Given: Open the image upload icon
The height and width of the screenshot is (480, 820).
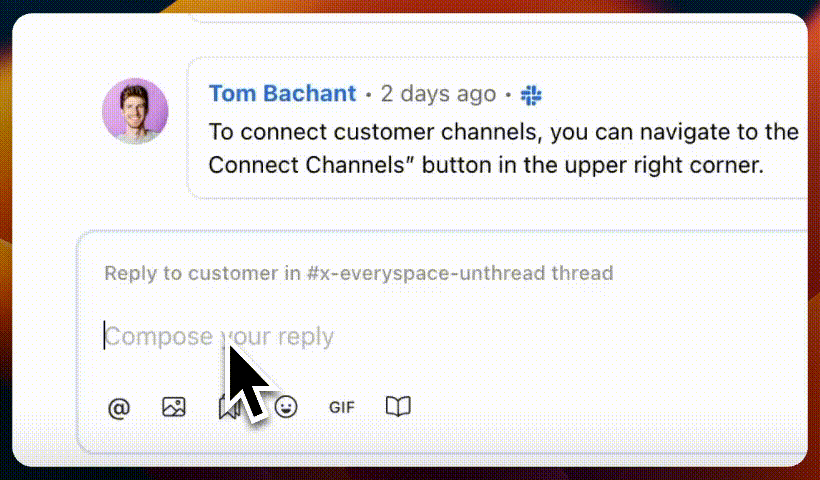Looking at the screenshot, I should click(x=174, y=407).
